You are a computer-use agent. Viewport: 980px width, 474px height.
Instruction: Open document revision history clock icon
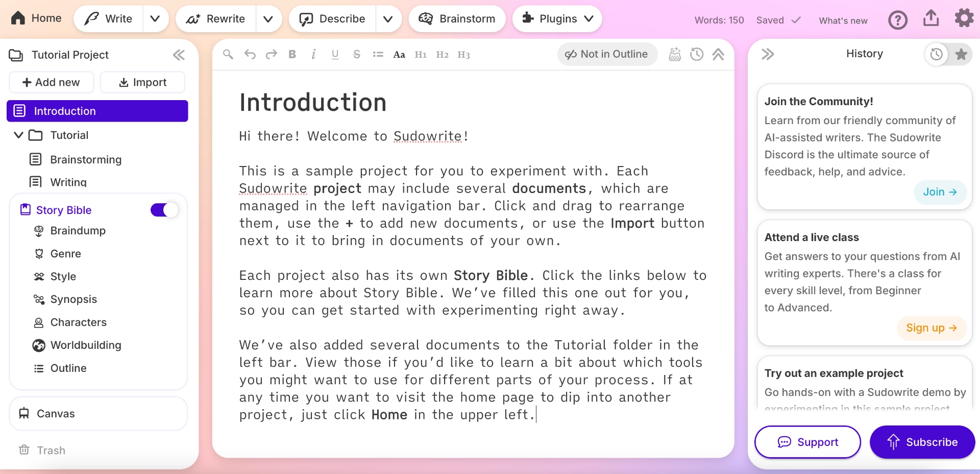(x=697, y=54)
